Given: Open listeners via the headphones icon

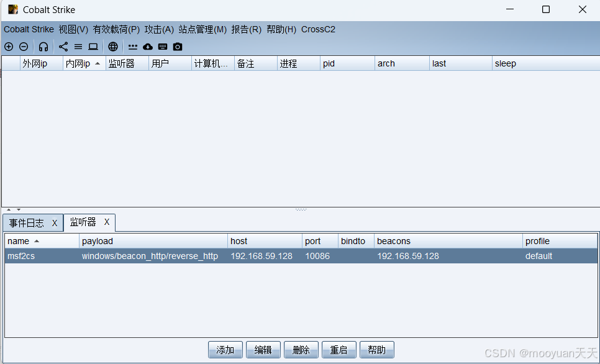Looking at the screenshot, I should coord(43,47).
